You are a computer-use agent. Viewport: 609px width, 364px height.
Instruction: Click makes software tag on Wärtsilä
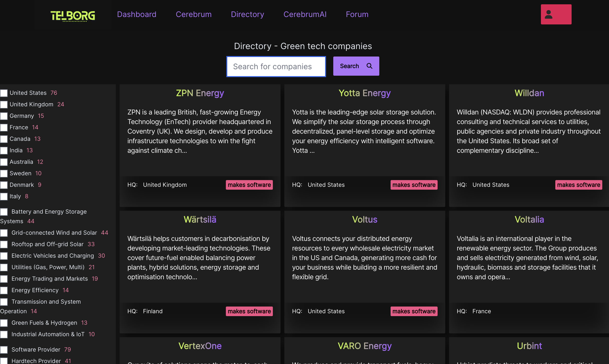pyautogui.click(x=249, y=311)
